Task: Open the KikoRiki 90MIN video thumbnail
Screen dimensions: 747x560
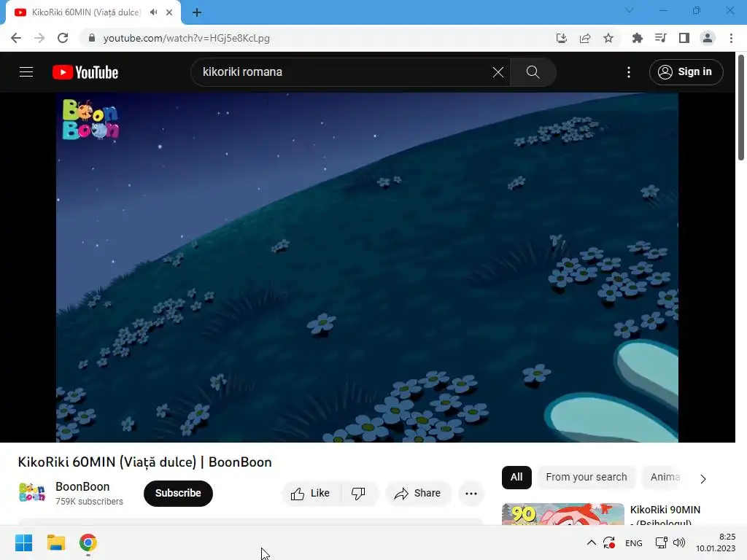Action: (x=562, y=514)
